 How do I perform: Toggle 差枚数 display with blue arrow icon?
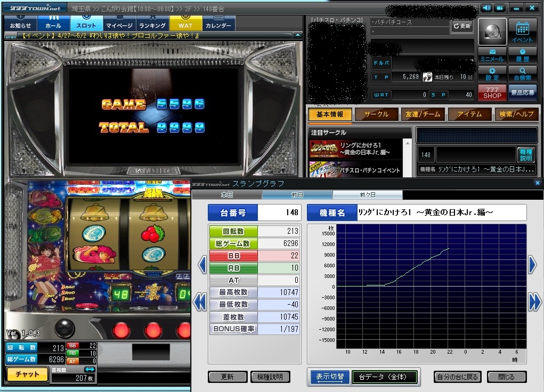coord(90,370)
